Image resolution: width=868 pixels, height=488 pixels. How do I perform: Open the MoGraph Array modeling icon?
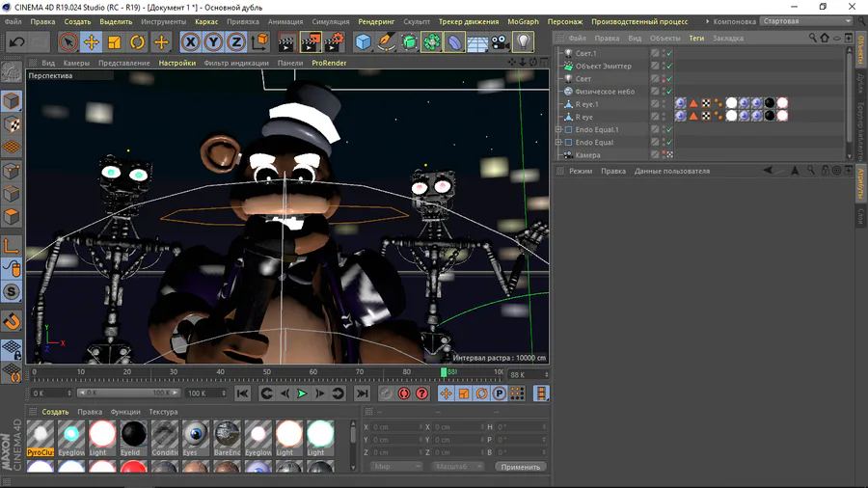pos(432,42)
